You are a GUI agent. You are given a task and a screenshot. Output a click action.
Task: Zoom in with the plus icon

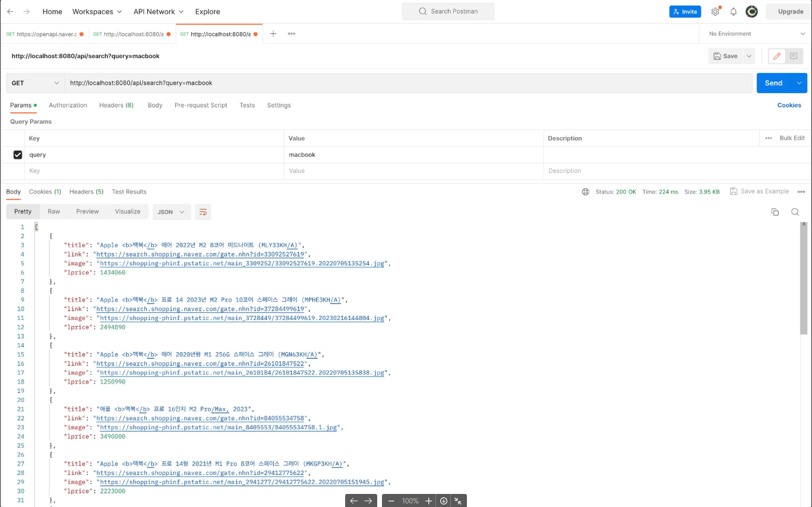[429, 500]
